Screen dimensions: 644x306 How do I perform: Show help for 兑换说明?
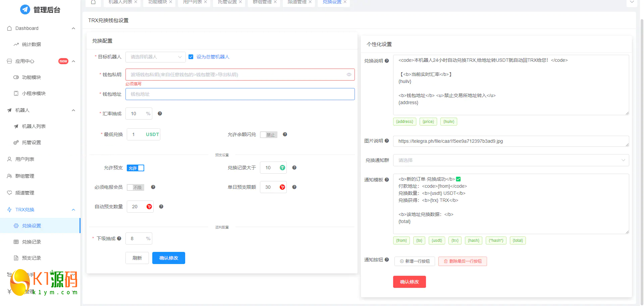(387, 61)
